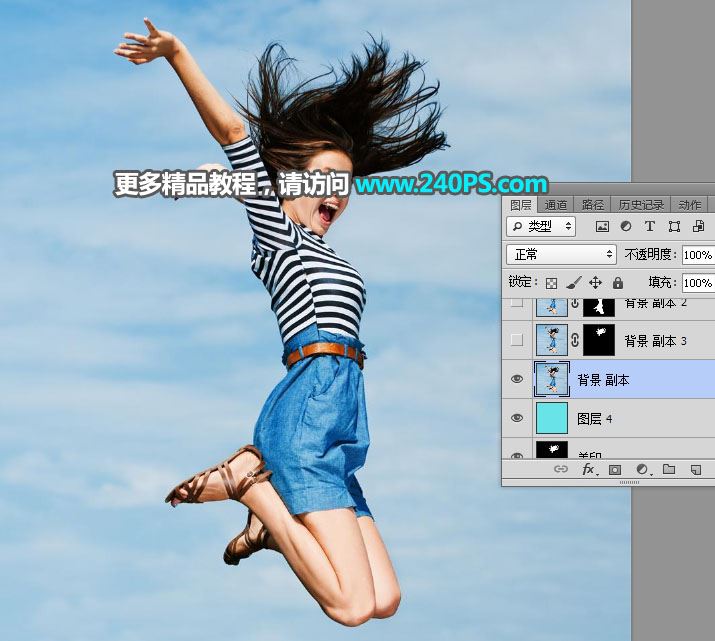This screenshot has width=715, height=641.
Task: Switch to the 历史记录 tab
Action: (641, 205)
